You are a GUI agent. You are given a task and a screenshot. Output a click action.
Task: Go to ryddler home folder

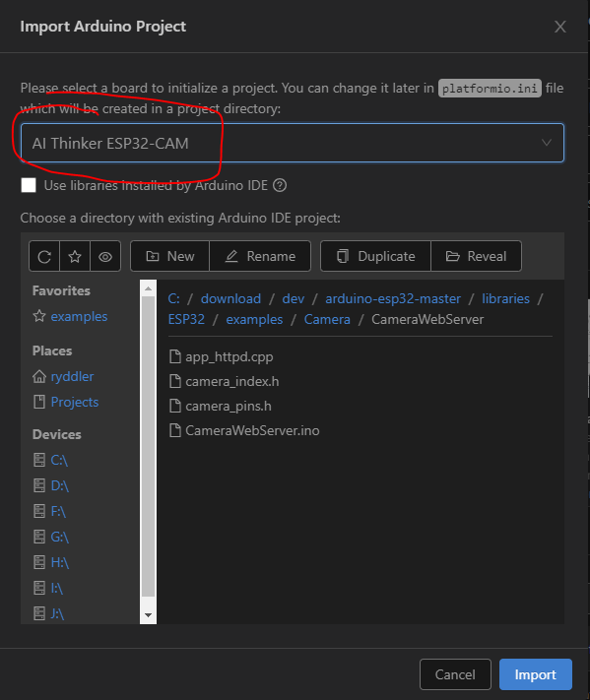pos(72,376)
